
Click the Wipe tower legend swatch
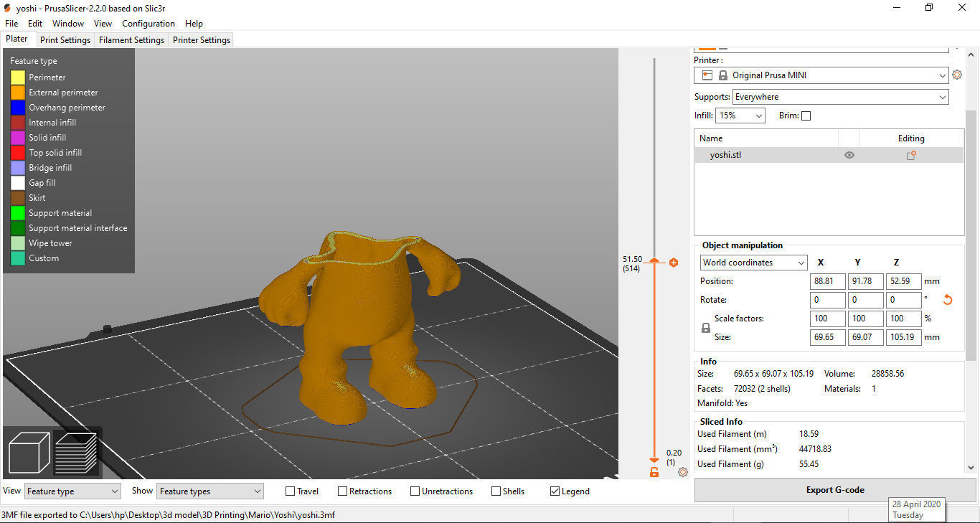pyautogui.click(x=18, y=243)
